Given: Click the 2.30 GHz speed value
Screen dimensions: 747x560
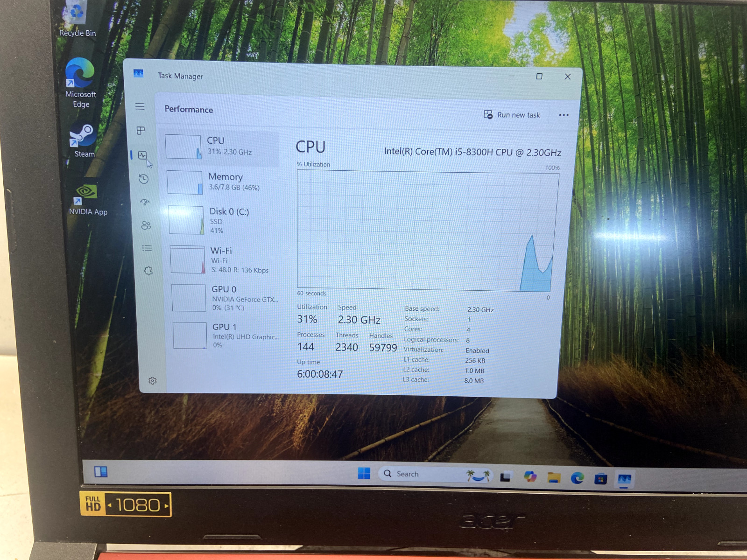Looking at the screenshot, I should coord(359,320).
